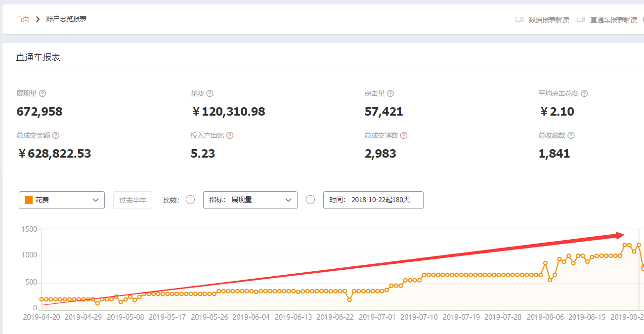Show help for 总成交笔数
This screenshot has width=644, height=334.
[x=404, y=136]
